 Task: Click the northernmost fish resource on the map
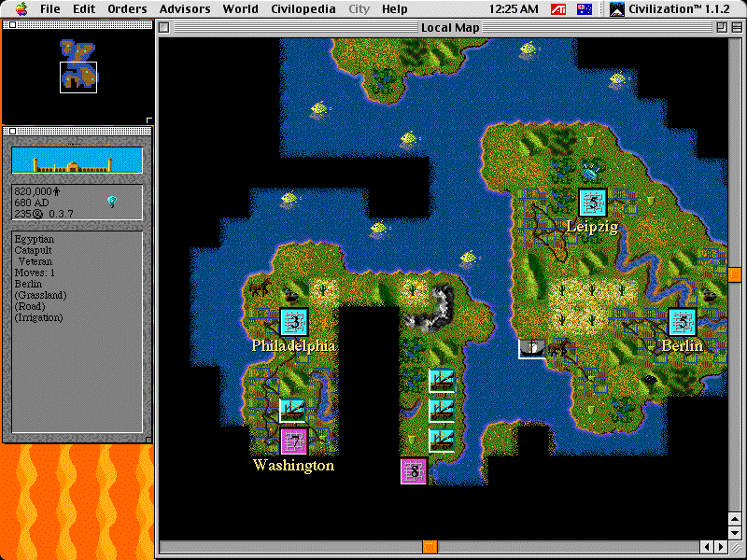pyautogui.click(x=528, y=49)
